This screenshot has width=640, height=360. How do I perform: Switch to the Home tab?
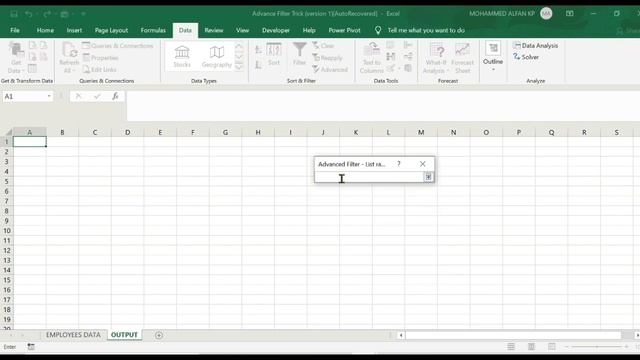(x=45, y=30)
